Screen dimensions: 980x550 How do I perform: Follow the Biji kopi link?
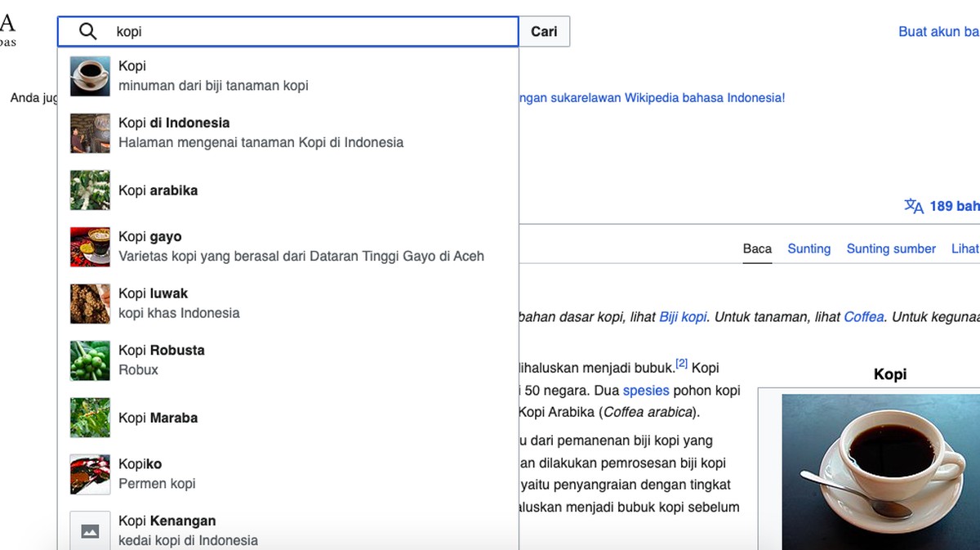coord(683,317)
